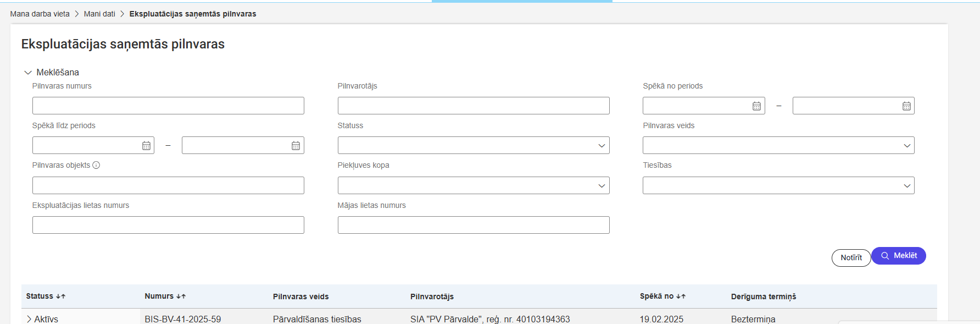980x324 pixels.
Task: Open calendar for Spēkā no end date
Action: click(x=906, y=106)
